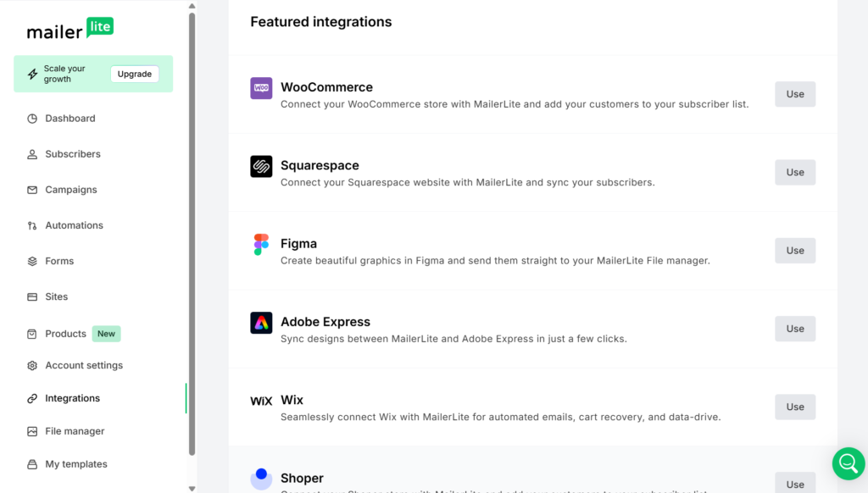Click the WooCommerce store description text
This screenshot has height=493, width=868.
pos(515,104)
